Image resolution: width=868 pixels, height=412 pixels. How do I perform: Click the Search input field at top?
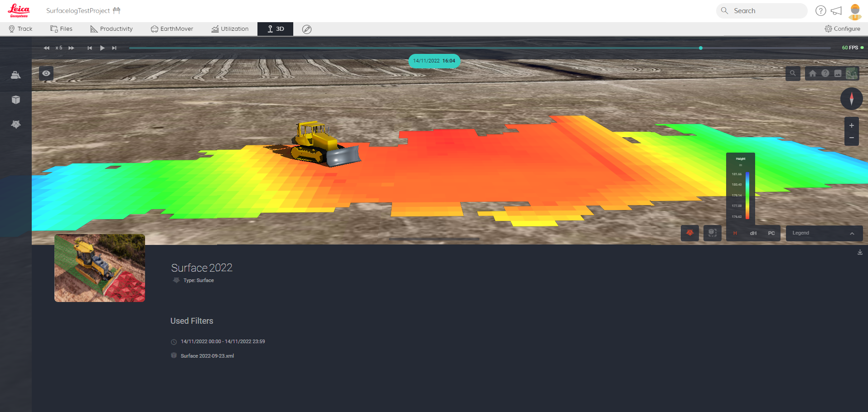click(x=761, y=10)
